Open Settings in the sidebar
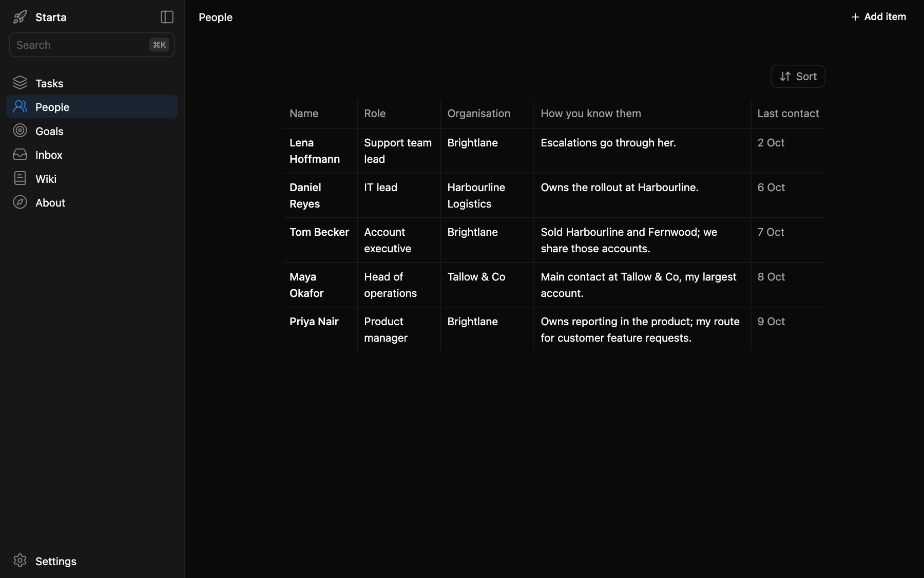 (x=92, y=561)
